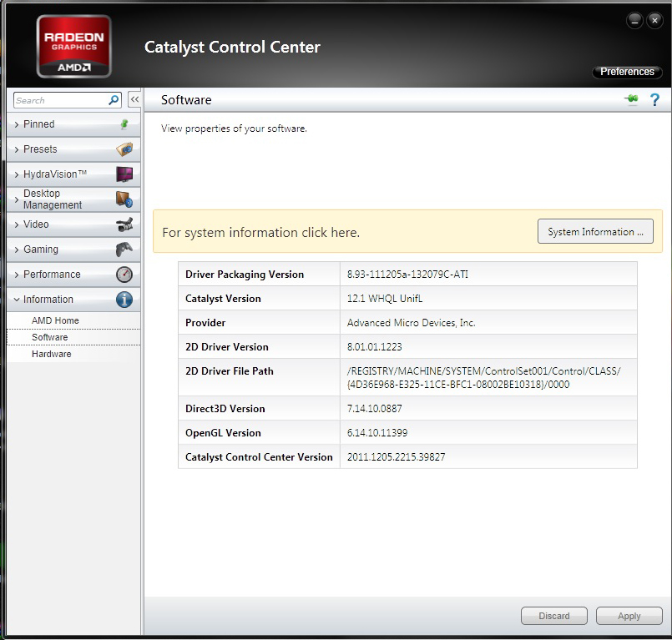Click the green pin icon near help
Image resolution: width=672 pixels, height=640 pixels.
point(631,100)
